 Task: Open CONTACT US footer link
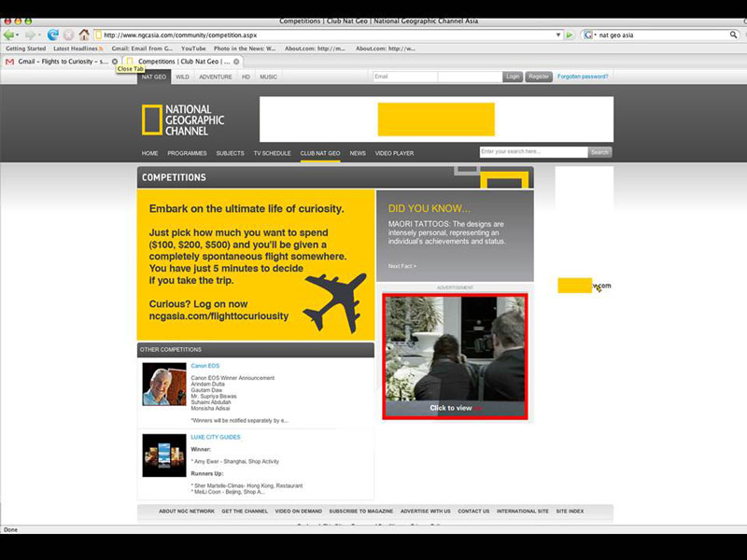tap(473, 511)
